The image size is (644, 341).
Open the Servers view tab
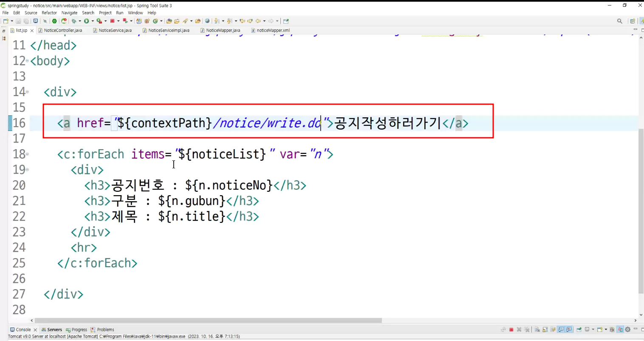52,330
